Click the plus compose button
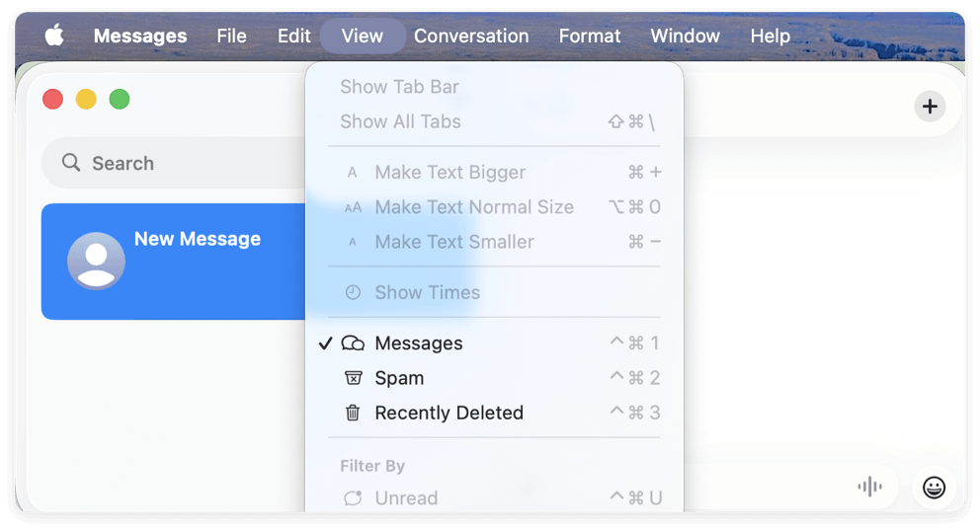980x531 pixels. click(x=930, y=107)
